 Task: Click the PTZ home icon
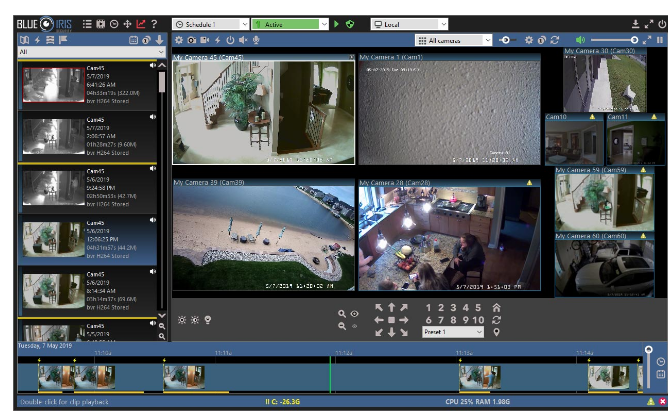click(496, 308)
